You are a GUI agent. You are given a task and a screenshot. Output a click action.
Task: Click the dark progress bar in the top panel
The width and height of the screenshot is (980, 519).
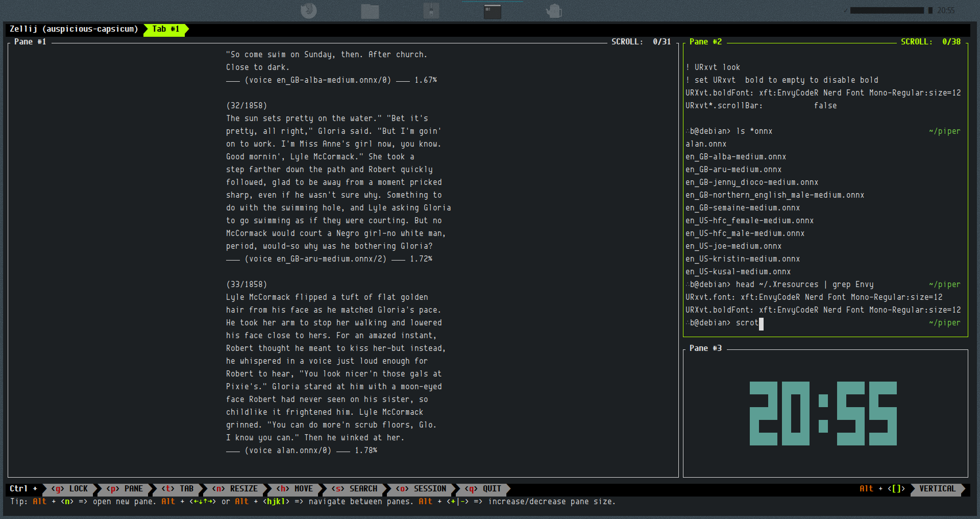[x=887, y=10]
